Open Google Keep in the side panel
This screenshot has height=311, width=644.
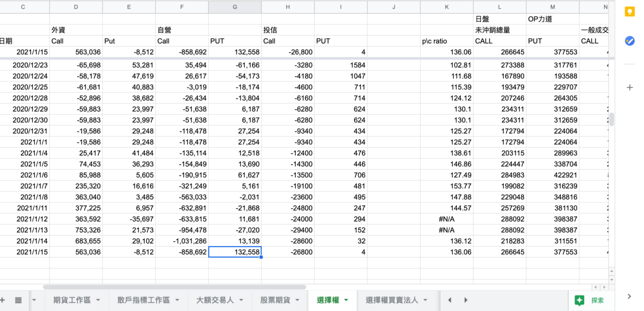point(629,13)
